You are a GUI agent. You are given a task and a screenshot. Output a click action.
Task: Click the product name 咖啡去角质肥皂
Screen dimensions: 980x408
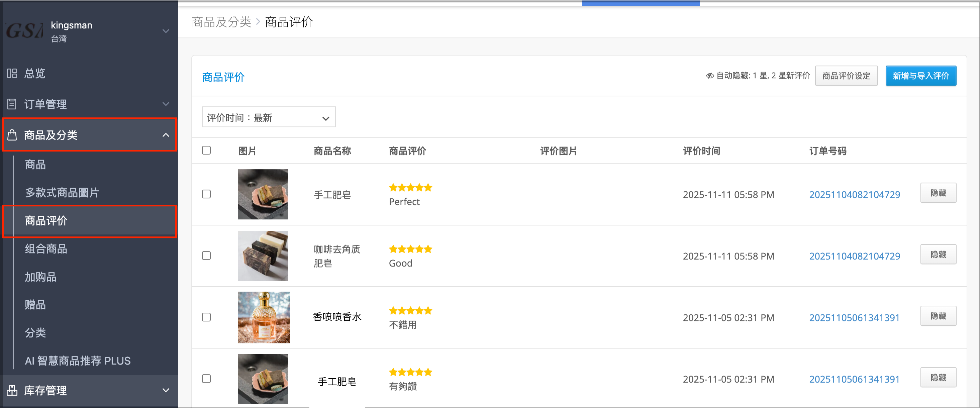click(337, 256)
